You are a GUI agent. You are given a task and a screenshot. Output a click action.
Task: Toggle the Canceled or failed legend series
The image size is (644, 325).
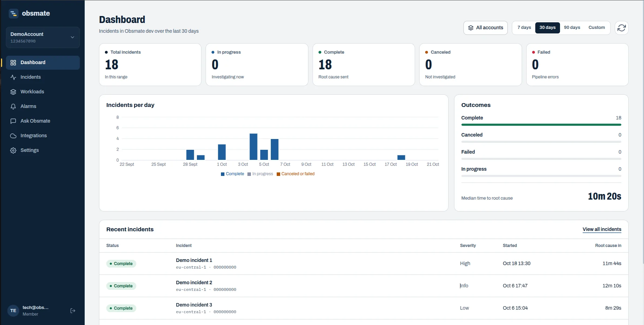pyautogui.click(x=296, y=174)
